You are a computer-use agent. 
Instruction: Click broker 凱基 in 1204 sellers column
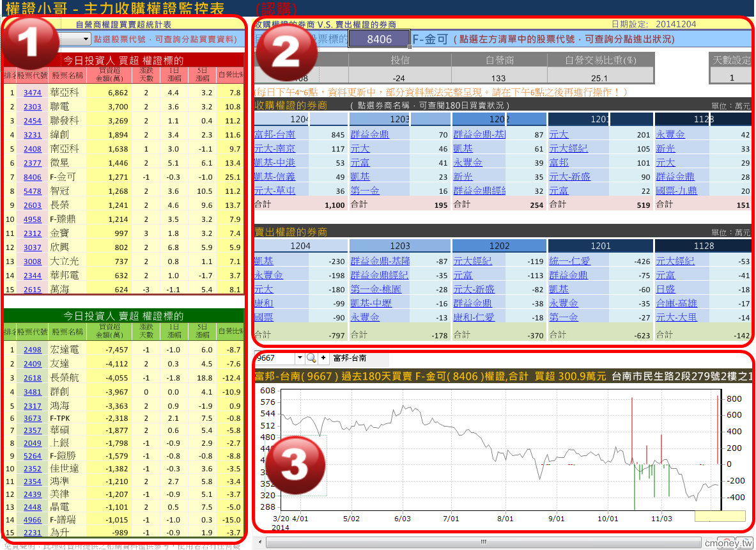click(263, 261)
